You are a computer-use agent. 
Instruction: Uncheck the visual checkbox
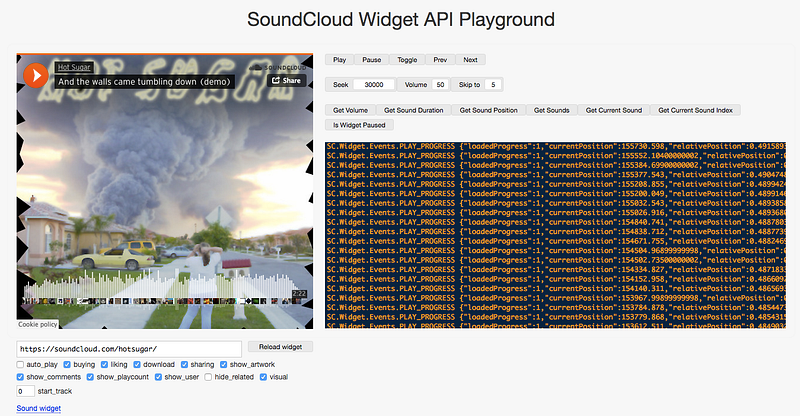[263, 377]
